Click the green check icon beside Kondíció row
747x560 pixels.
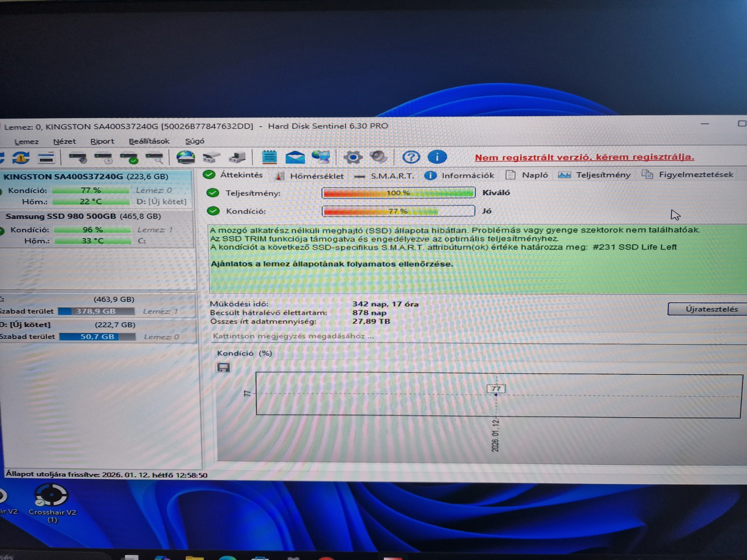(x=213, y=211)
